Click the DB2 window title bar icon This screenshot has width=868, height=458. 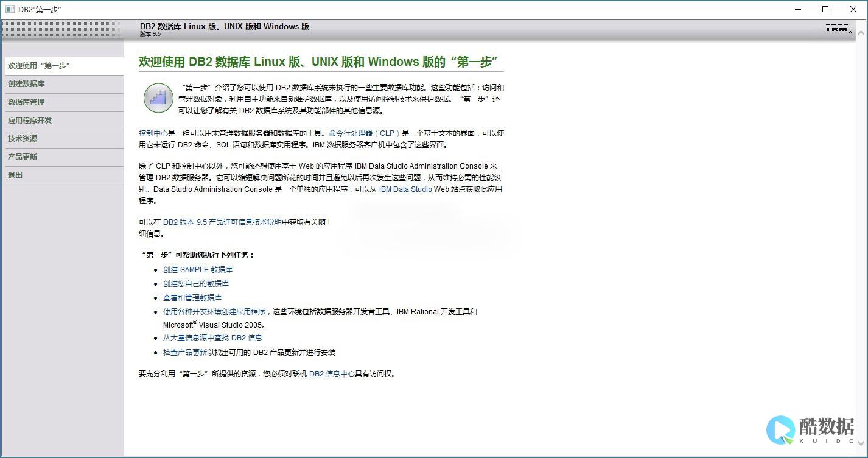(x=10, y=9)
